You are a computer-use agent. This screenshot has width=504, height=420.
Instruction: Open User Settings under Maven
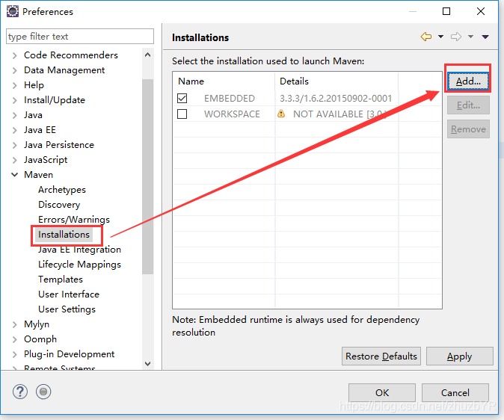(67, 309)
